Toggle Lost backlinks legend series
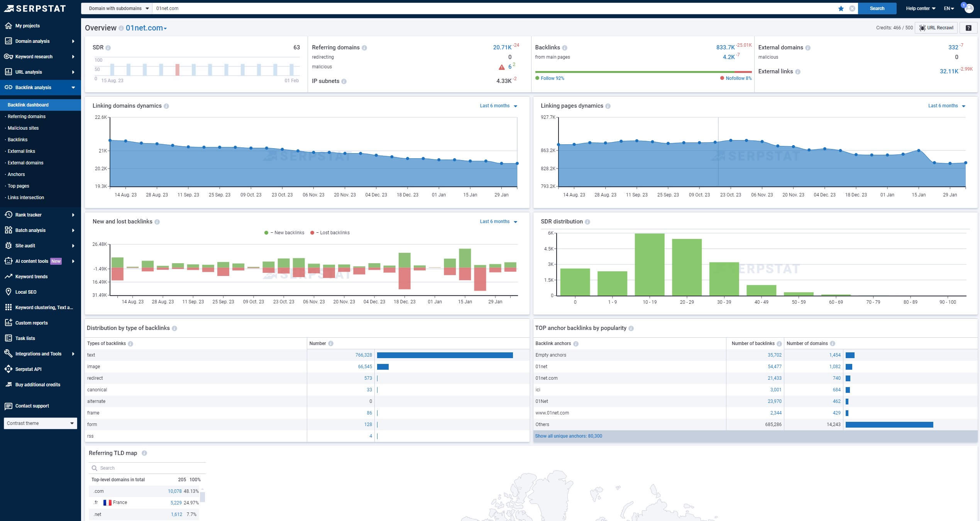The width and height of the screenshot is (980, 521). tap(330, 233)
